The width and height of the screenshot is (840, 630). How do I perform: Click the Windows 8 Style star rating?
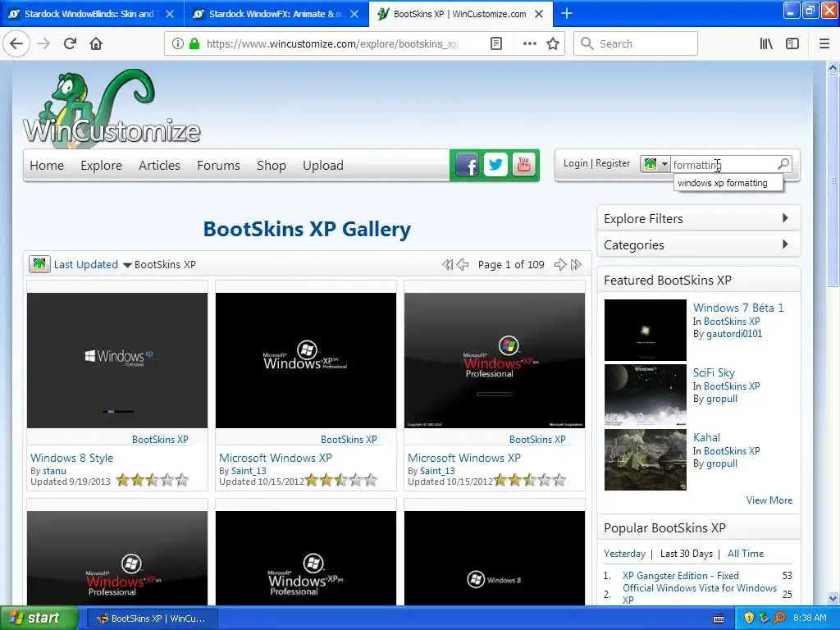coord(152,480)
